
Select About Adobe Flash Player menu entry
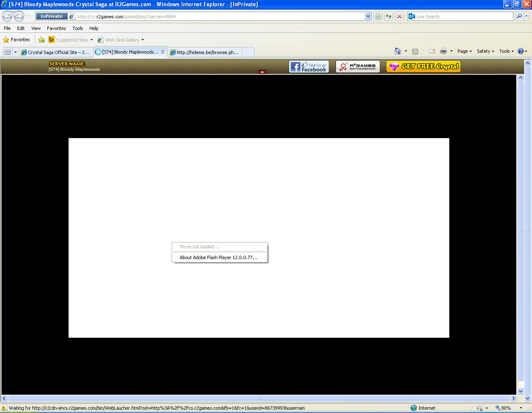point(218,257)
